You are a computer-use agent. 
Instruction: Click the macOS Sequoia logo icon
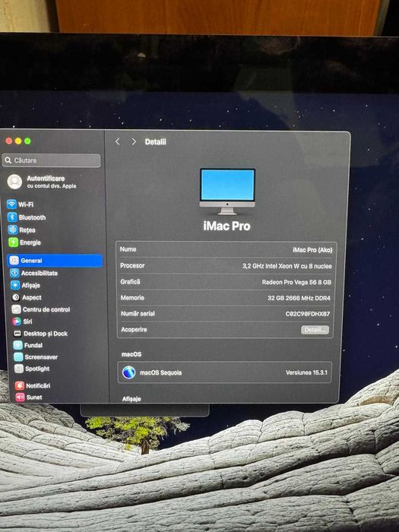pyautogui.click(x=129, y=372)
